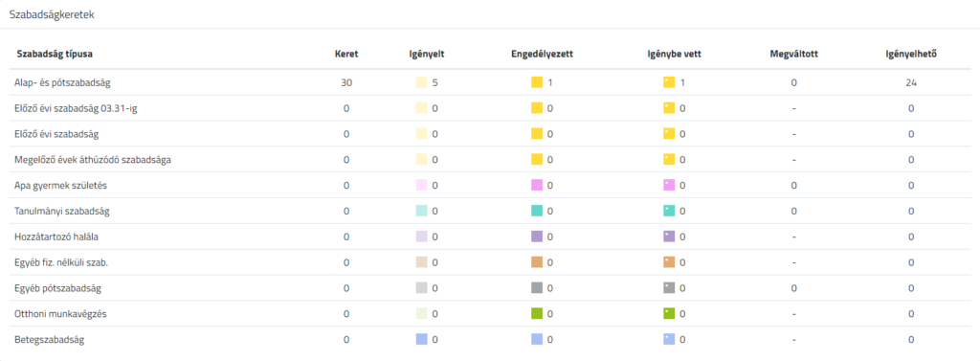Click the orange Igénybe vett swatch for Egyéb fiz. nélküli szab.
This screenshot has height=361, width=980.
669,262
